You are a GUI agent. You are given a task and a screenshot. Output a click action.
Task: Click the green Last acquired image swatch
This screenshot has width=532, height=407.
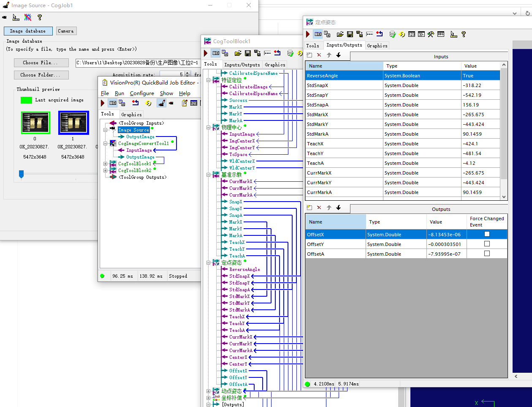point(26,100)
